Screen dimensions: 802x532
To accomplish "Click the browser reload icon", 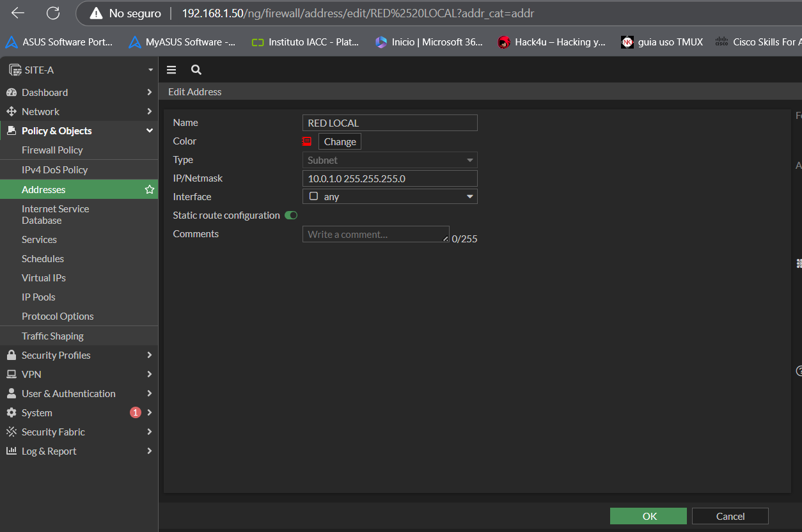I will point(53,13).
